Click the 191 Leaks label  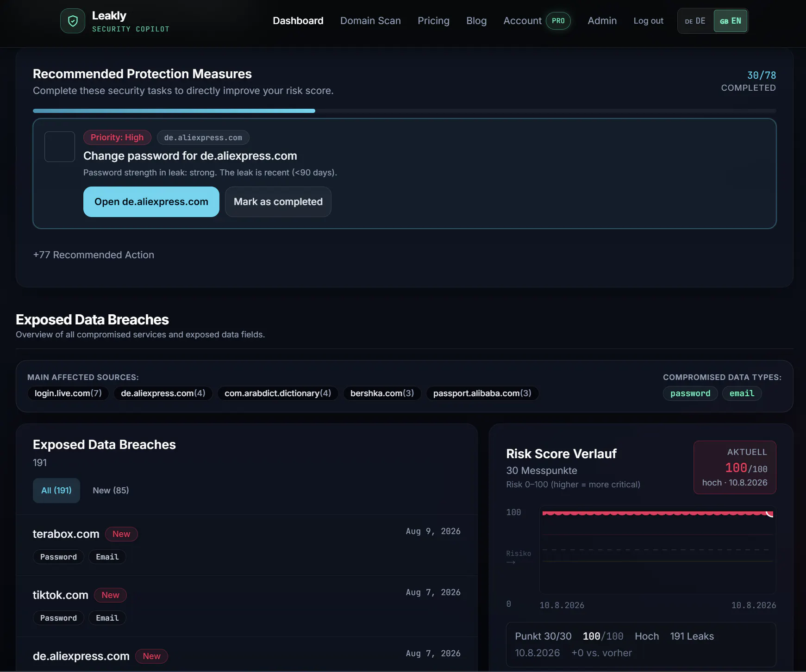[692, 636]
